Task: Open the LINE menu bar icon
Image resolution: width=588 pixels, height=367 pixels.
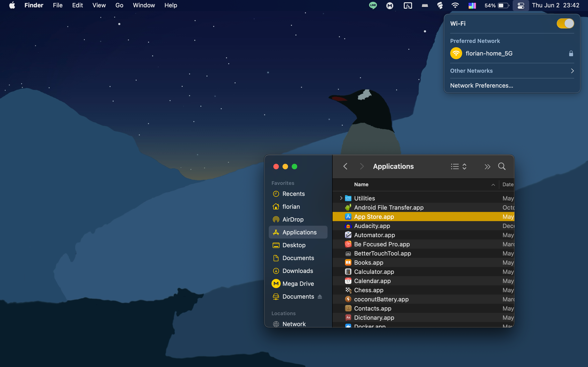Action: pos(373,5)
